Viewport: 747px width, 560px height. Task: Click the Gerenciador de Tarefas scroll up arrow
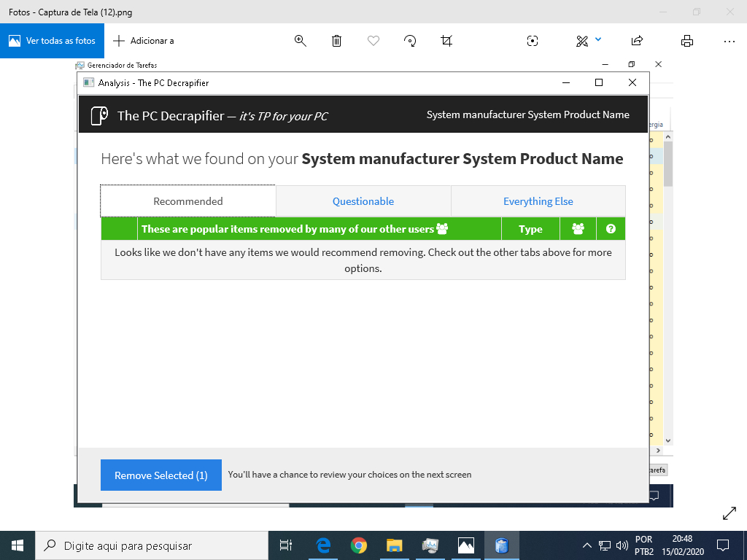click(668, 137)
